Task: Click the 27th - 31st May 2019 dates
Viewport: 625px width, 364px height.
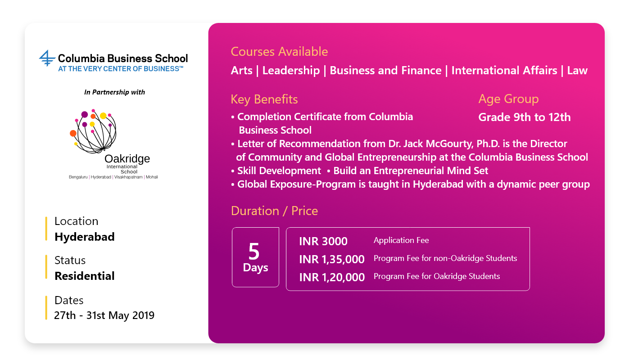Action: (104, 315)
